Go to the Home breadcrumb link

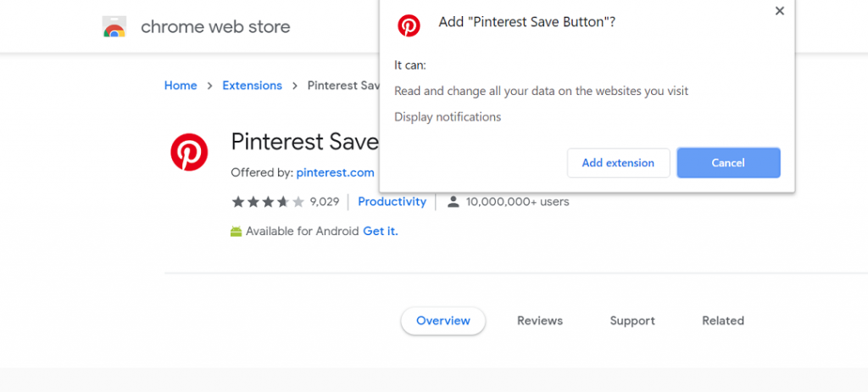tap(181, 86)
